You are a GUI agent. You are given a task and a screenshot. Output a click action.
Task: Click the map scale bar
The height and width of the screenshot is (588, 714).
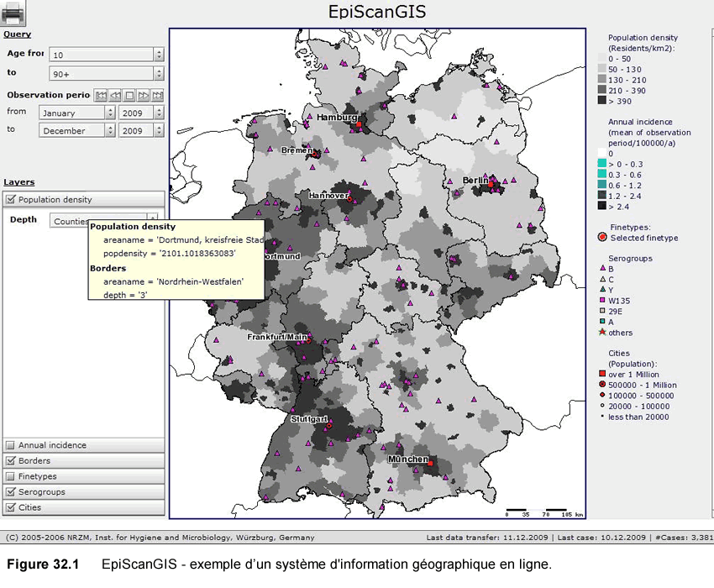click(544, 512)
